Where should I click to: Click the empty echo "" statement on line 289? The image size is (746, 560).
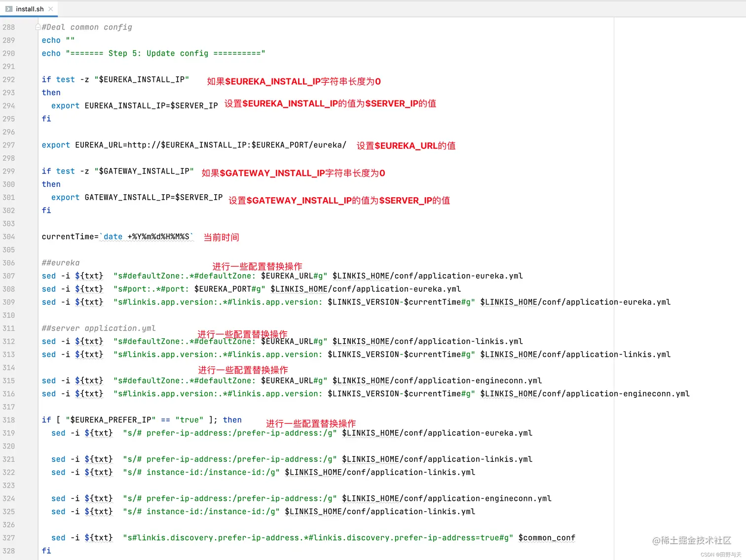(58, 40)
